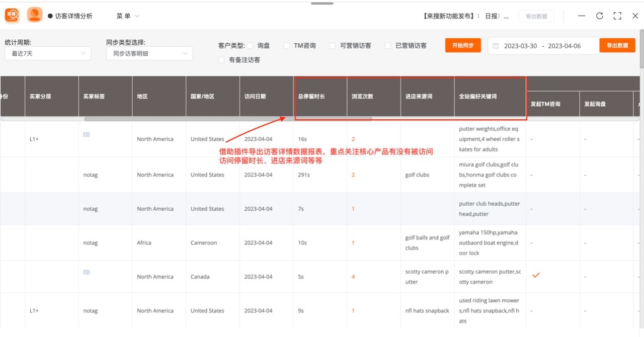This screenshot has width=644, height=337.
Task: Click the keyword cell starting 'used riding lawn mowers'
Action: click(490, 311)
